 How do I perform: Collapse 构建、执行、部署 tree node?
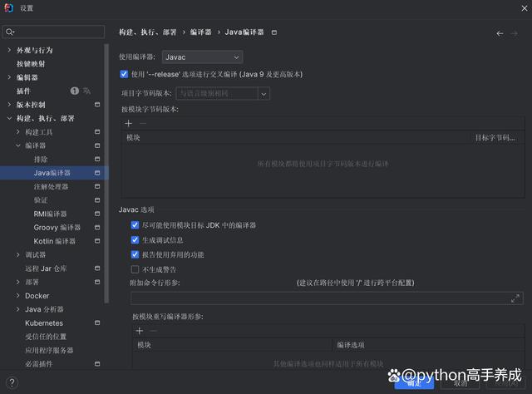(9, 118)
